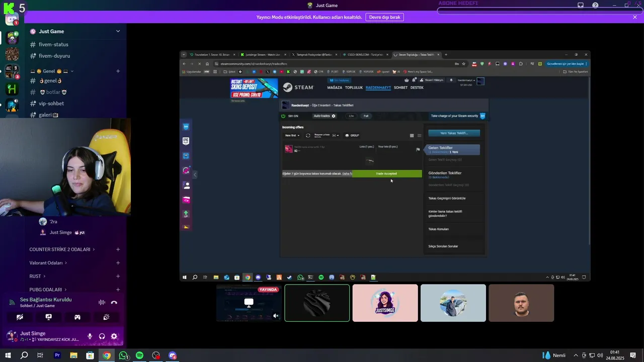Click GROUP offers button
Image resolution: width=644 pixels, height=362 pixels.
(352, 135)
